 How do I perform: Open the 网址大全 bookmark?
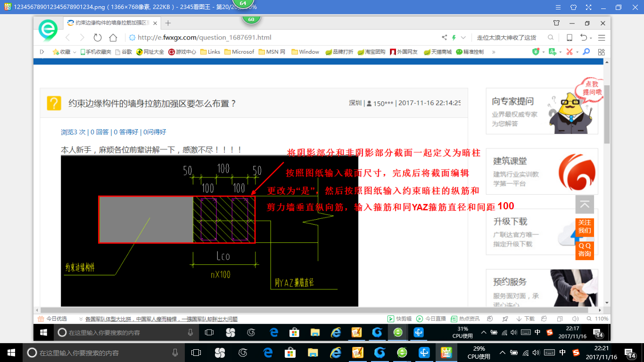coord(150,52)
